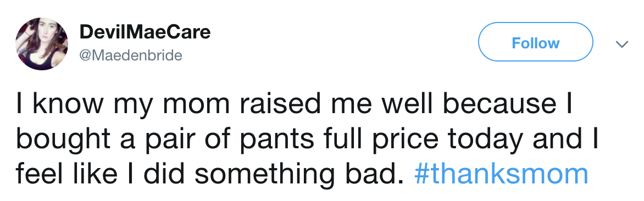The width and height of the screenshot is (644, 201).
Task: Open the tweet author's photo thumbnail
Action: tap(41, 44)
